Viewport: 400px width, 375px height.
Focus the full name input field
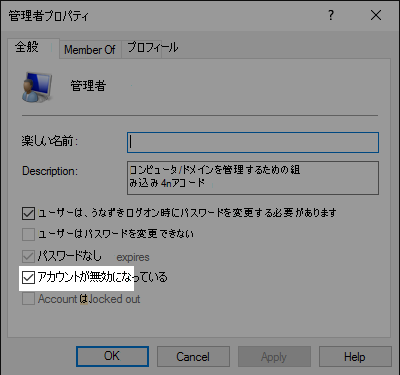(253, 143)
